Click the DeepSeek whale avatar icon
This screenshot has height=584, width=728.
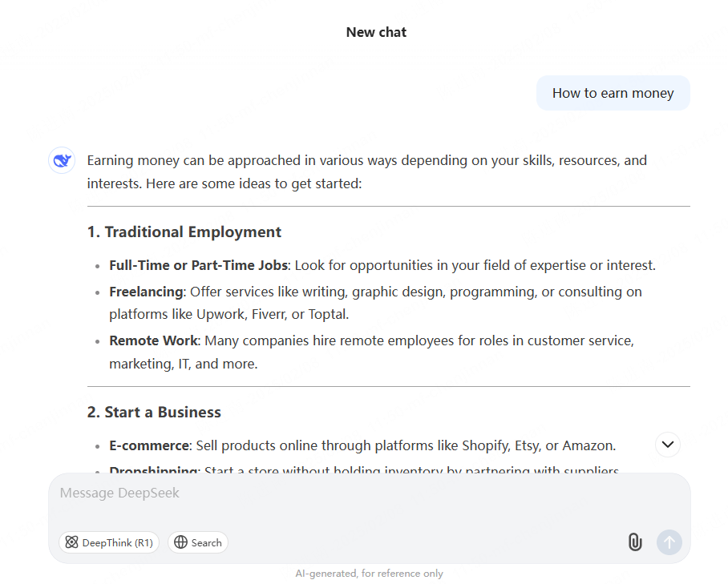coord(62,160)
